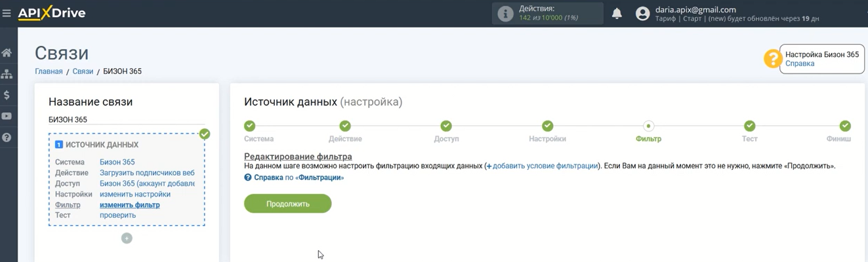Click изменить фильтр link
This screenshot has width=868, height=262.
click(x=130, y=205)
